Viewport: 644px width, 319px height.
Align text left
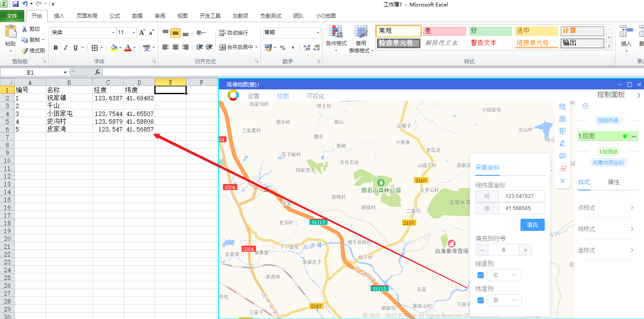(166, 47)
